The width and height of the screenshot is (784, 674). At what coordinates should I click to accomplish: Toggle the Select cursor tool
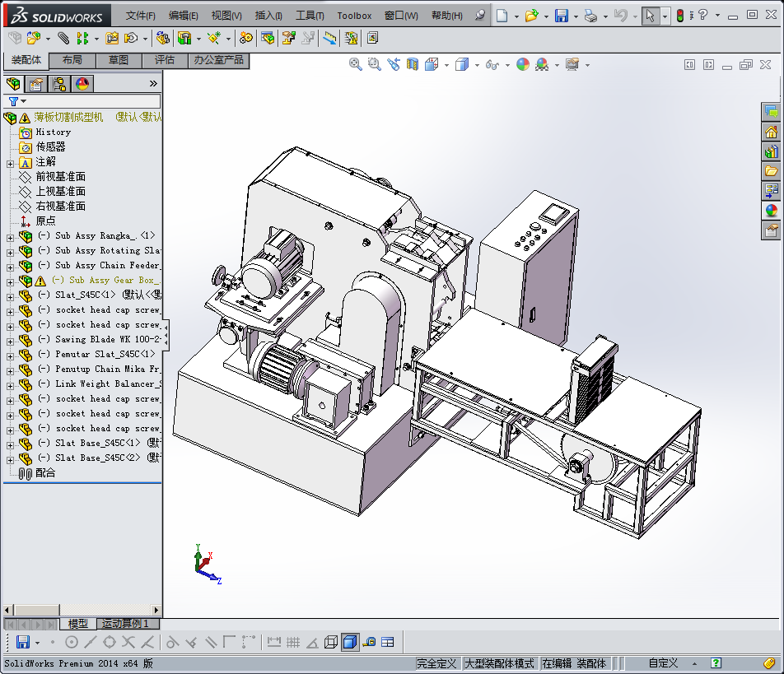651,16
